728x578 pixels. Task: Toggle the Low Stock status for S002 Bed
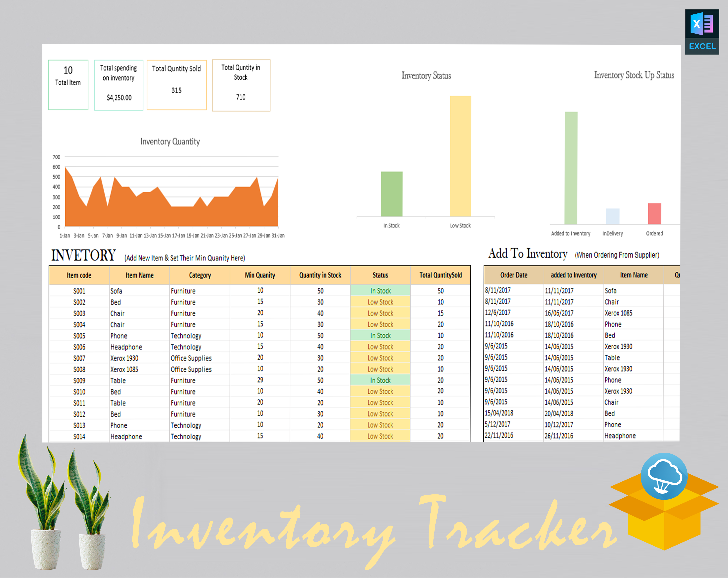pos(380,302)
